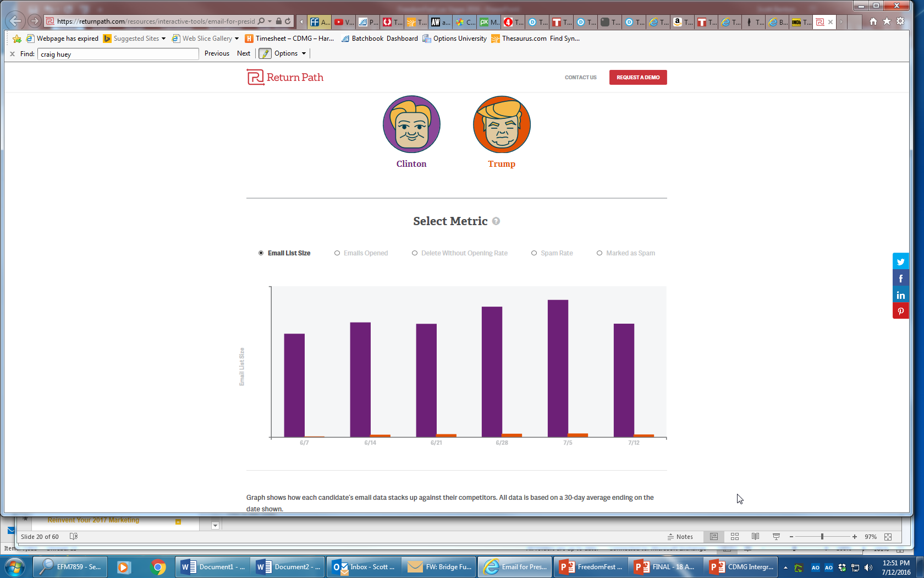Click the Find text input field

click(x=118, y=54)
